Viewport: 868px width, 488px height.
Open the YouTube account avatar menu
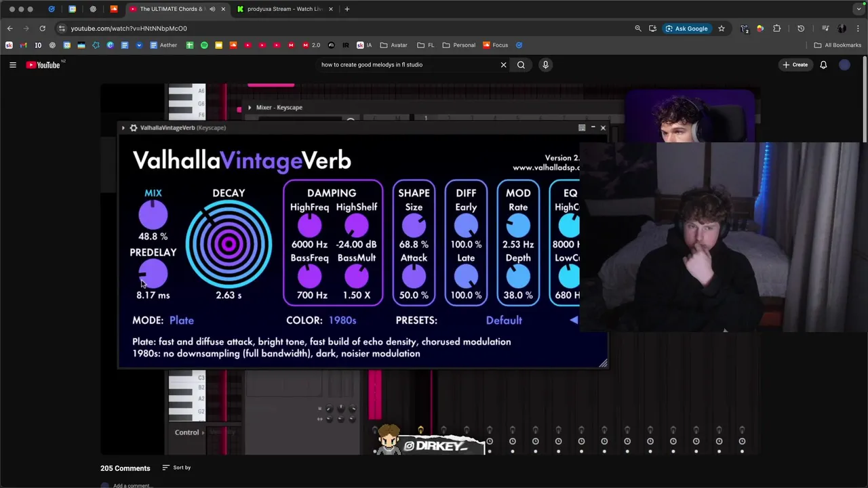coord(844,65)
